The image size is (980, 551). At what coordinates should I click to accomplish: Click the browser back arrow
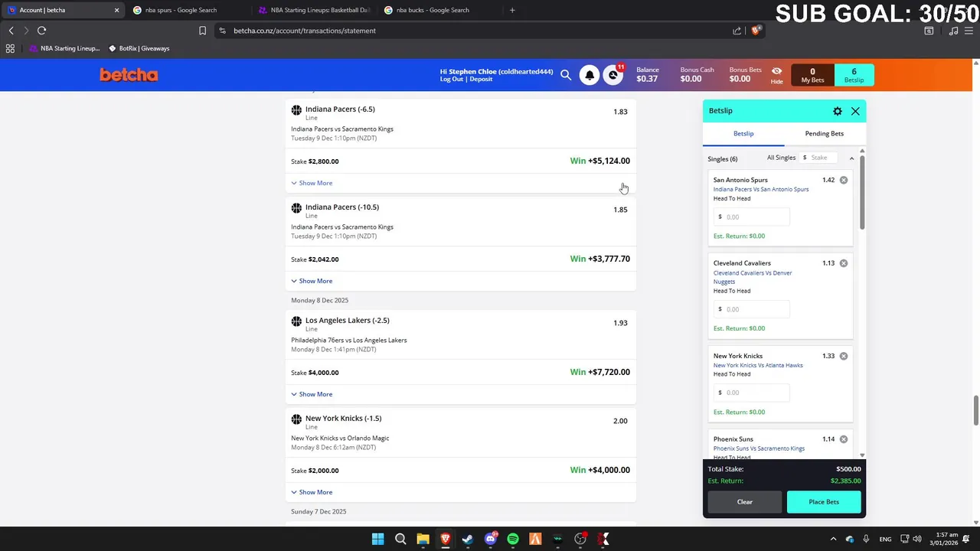tap(11, 31)
